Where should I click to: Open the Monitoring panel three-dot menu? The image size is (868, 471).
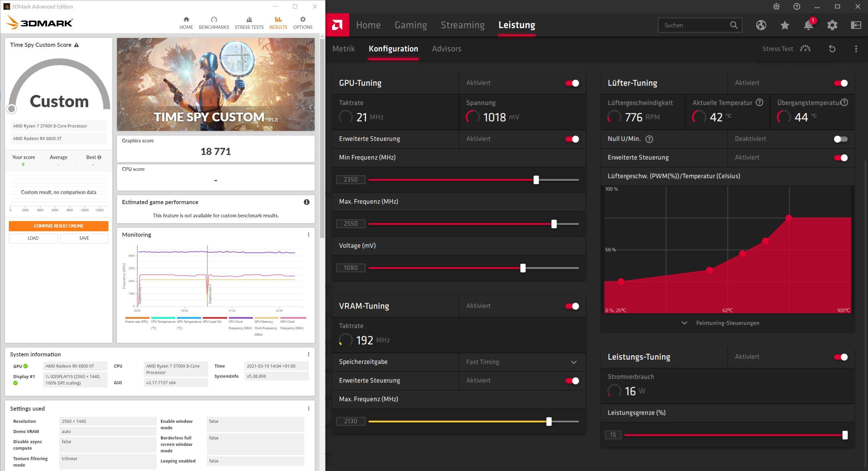click(x=309, y=235)
